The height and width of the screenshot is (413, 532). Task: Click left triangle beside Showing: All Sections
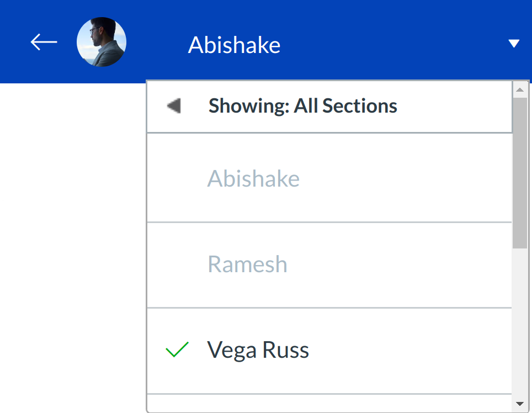pos(174,105)
